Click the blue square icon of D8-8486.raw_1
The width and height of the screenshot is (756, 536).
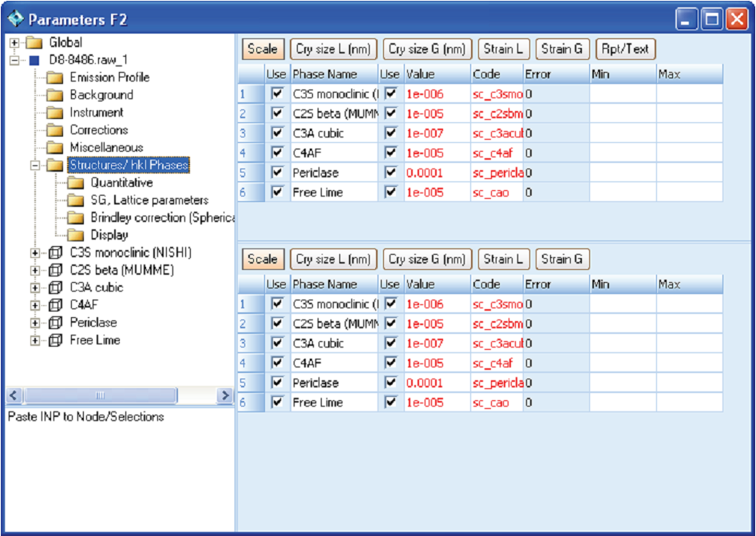point(34,60)
